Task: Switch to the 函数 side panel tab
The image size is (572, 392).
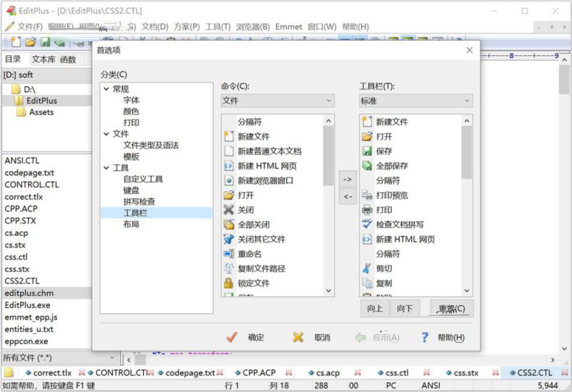Action: click(68, 59)
